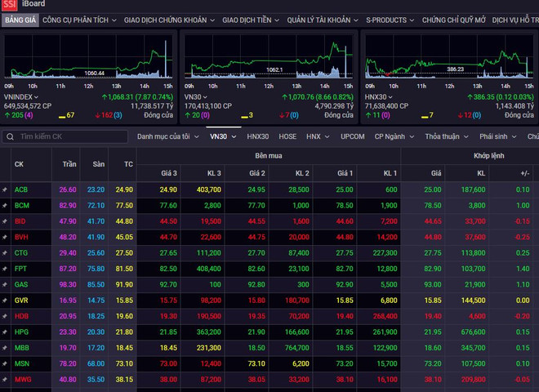Pin the ACB stock row

(x=5, y=189)
